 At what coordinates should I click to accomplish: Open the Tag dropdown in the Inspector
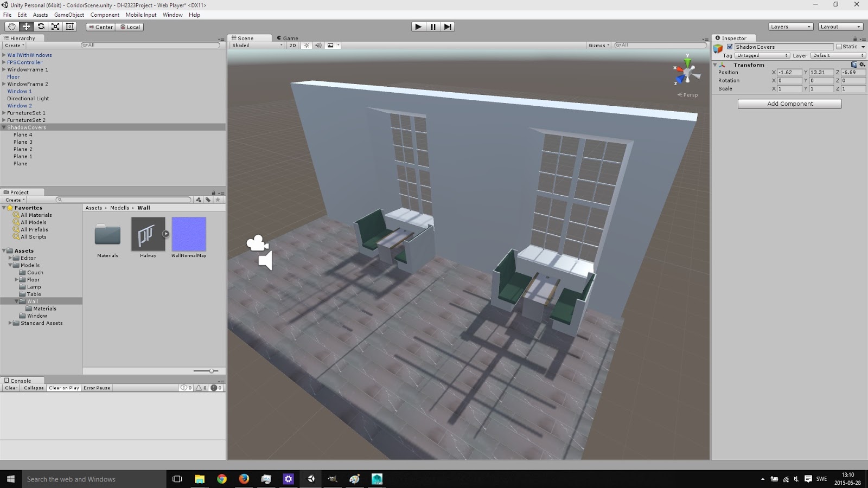[762, 55]
